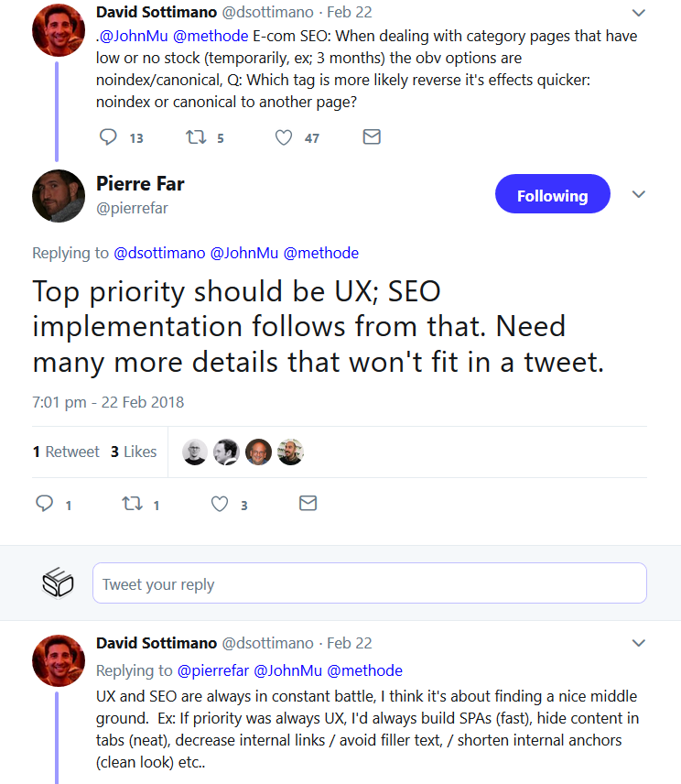Open the caret menu on the bottom reply tweet
Screen dimensions: 681x784
click(638, 643)
